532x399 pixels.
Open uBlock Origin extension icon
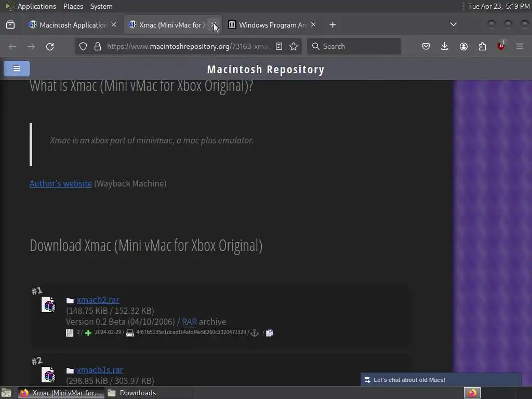[x=501, y=46]
